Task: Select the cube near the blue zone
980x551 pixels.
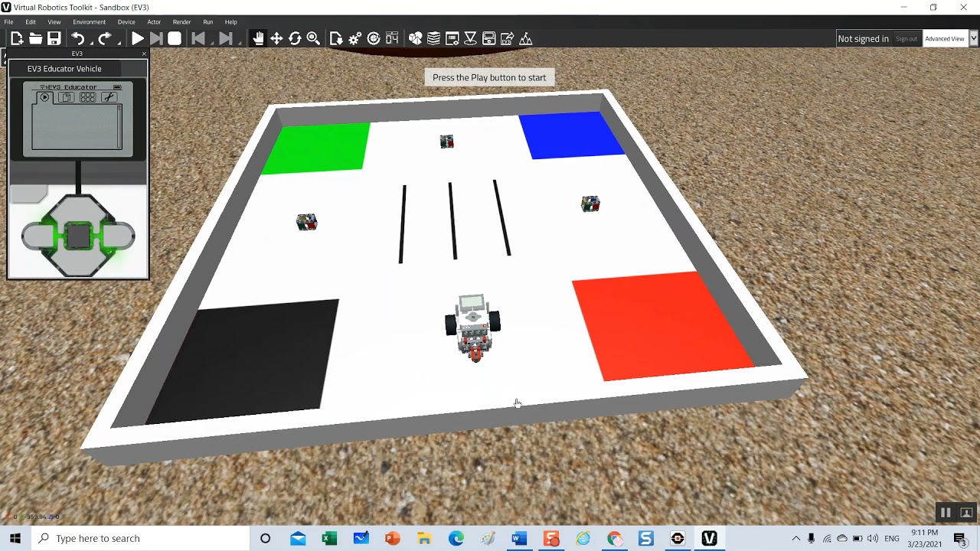Action: (x=590, y=204)
